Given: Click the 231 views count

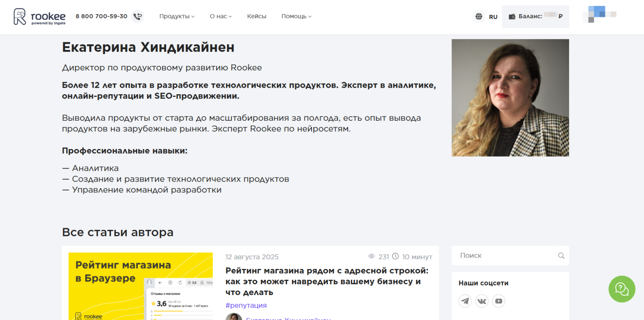Looking at the screenshot, I should pyautogui.click(x=384, y=257).
